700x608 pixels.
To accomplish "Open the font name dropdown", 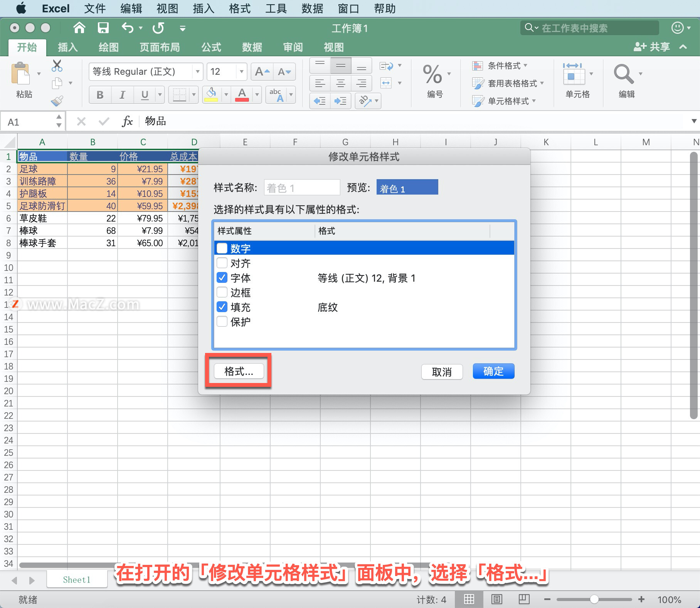I will pos(197,72).
